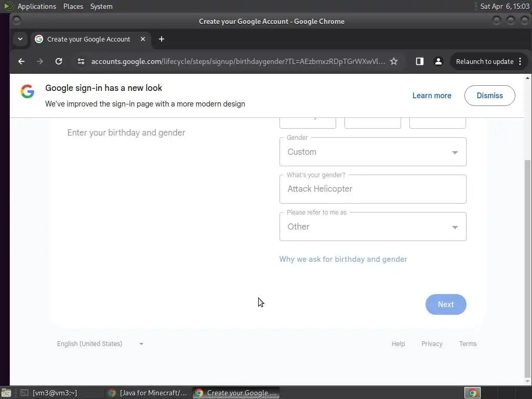Click the What's your gender text field

(x=373, y=189)
